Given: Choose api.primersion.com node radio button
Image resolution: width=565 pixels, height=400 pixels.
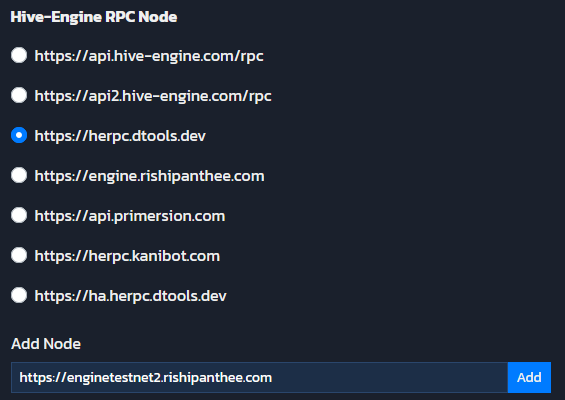Looking at the screenshot, I should 19,215.
